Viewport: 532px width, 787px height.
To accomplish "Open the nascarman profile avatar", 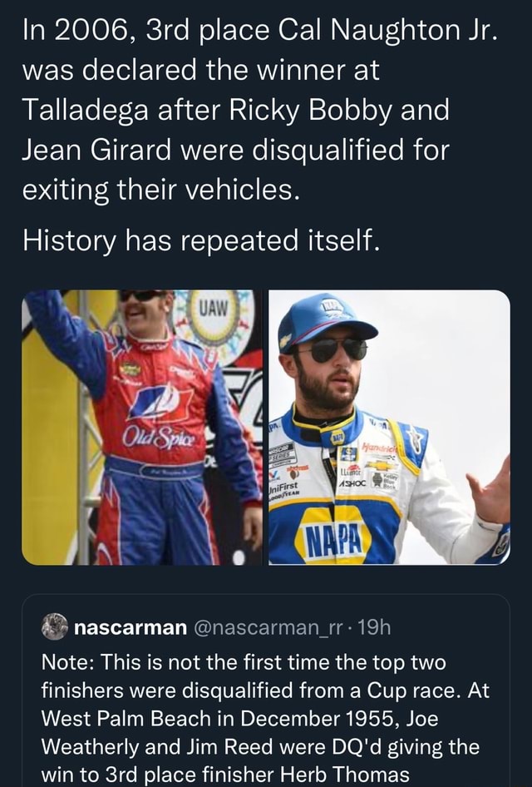I will (x=54, y=626).
